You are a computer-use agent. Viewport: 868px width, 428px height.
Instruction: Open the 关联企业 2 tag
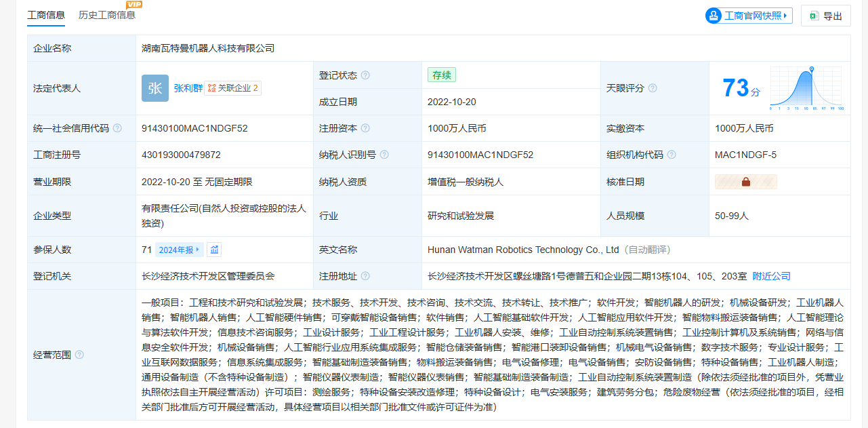click(233, 88)
